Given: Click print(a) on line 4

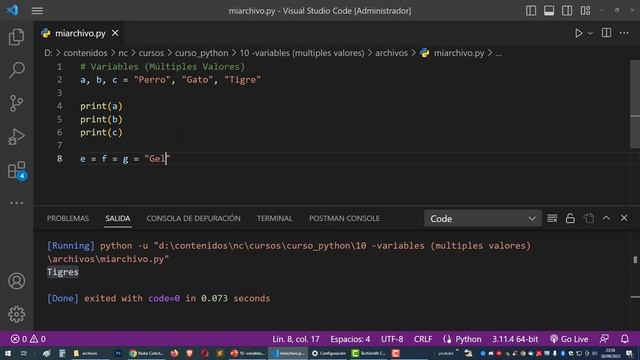Looking at the screenshot, I should [x=101, y=106].
